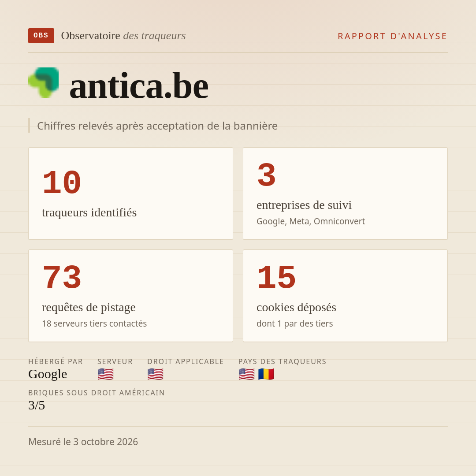This screenshot has width=476, height=476.
Task: Click the Rapport d'analyse header label
Action: [x=393, y=36]
